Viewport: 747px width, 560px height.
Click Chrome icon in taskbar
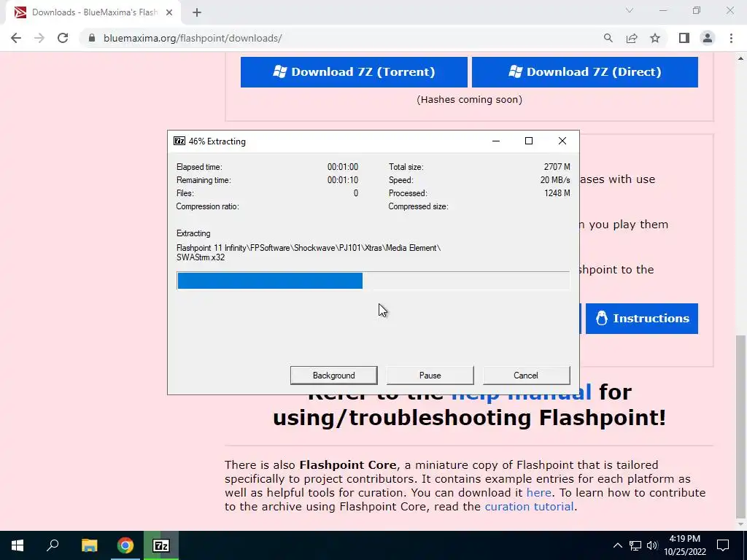(x=125, y=545)
